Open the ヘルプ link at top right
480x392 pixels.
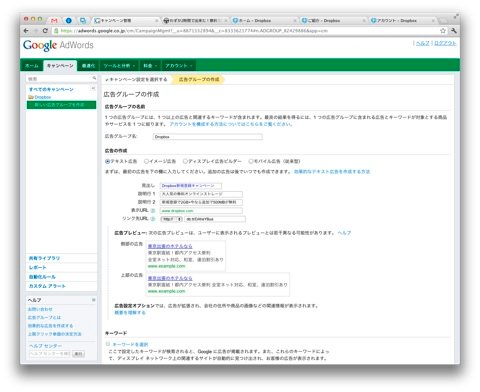point(423,43)
